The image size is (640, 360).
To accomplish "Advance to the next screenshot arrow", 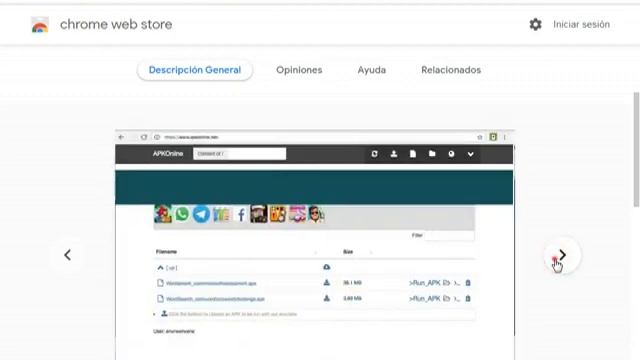I will click(562, 255).
